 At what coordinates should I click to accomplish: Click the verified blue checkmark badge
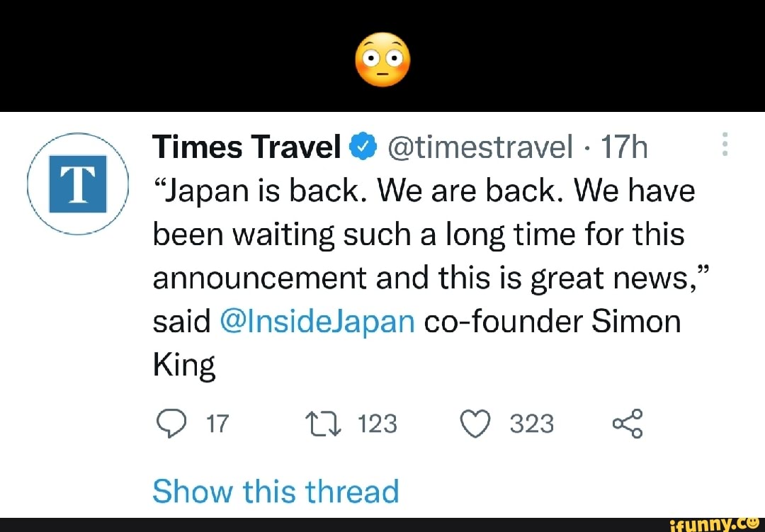pyautogui.click(x=363, y=147)
